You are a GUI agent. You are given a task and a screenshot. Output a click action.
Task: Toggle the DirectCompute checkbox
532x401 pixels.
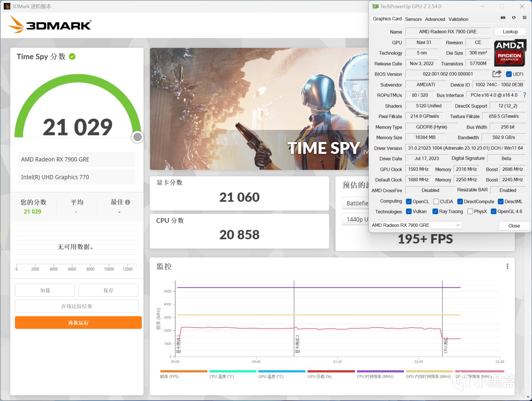460,202
